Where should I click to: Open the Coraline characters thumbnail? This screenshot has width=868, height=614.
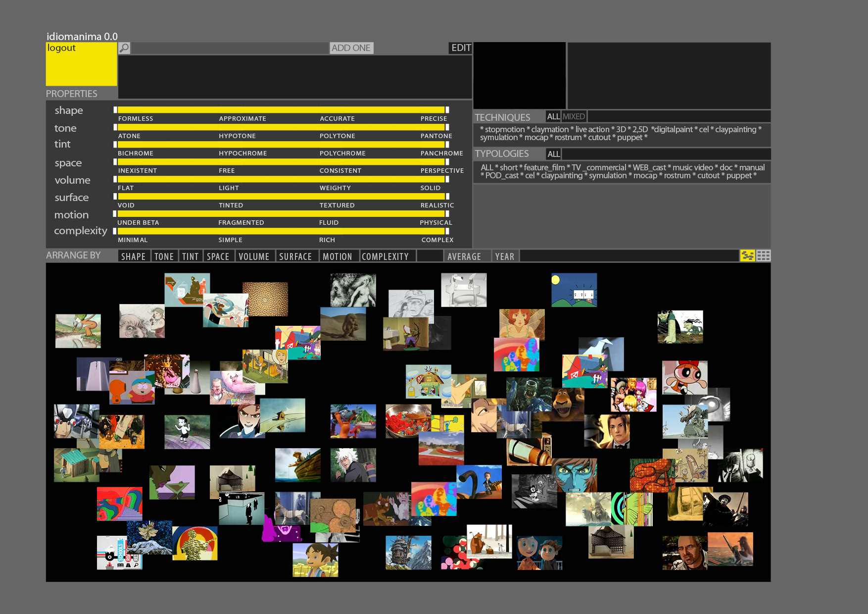click(x=539, y=553)
